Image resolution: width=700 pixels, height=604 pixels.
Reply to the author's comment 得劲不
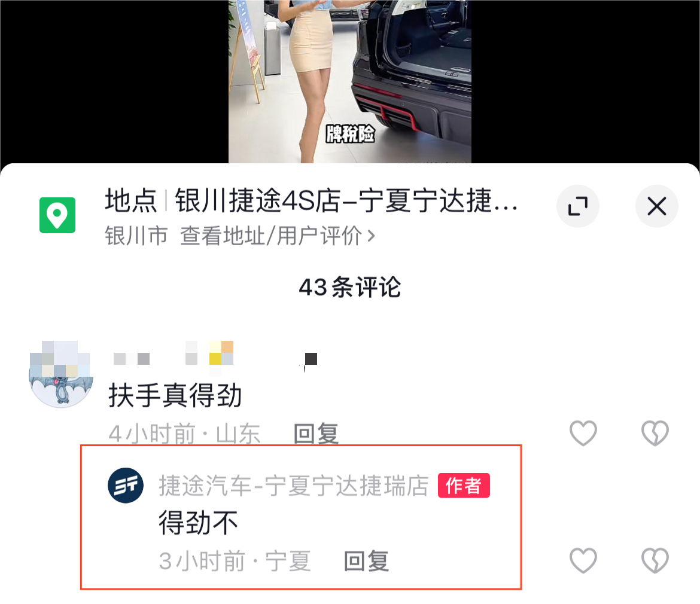(x=366, y=561)
